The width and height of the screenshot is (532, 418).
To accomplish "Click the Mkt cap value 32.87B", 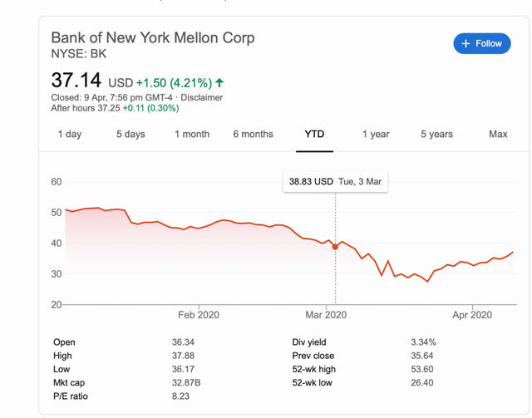I will [x=185, y=382].
